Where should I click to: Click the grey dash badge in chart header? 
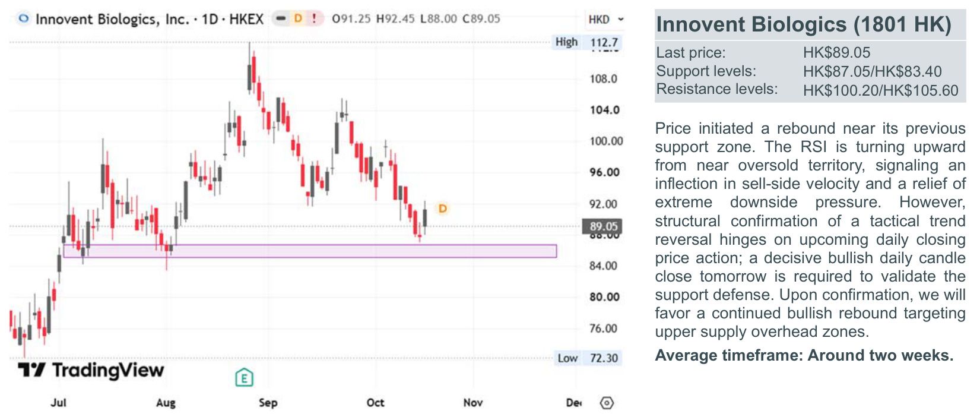point(281,18)
